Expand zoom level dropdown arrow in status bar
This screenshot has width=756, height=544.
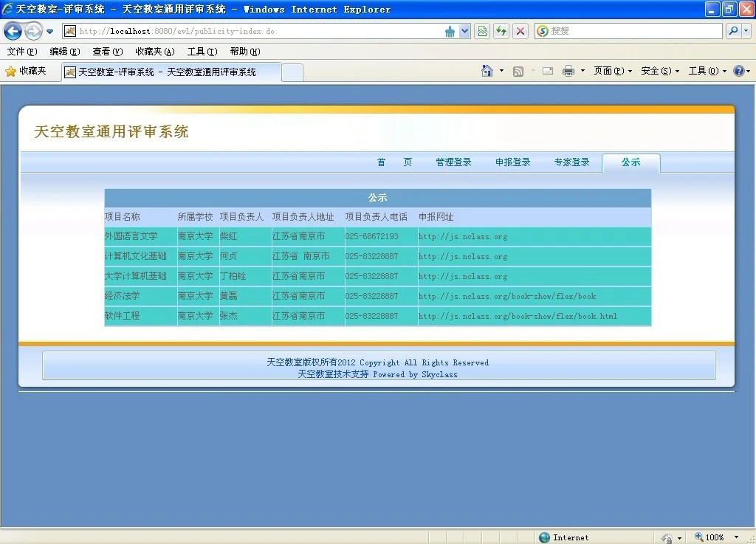pos(736,537)
